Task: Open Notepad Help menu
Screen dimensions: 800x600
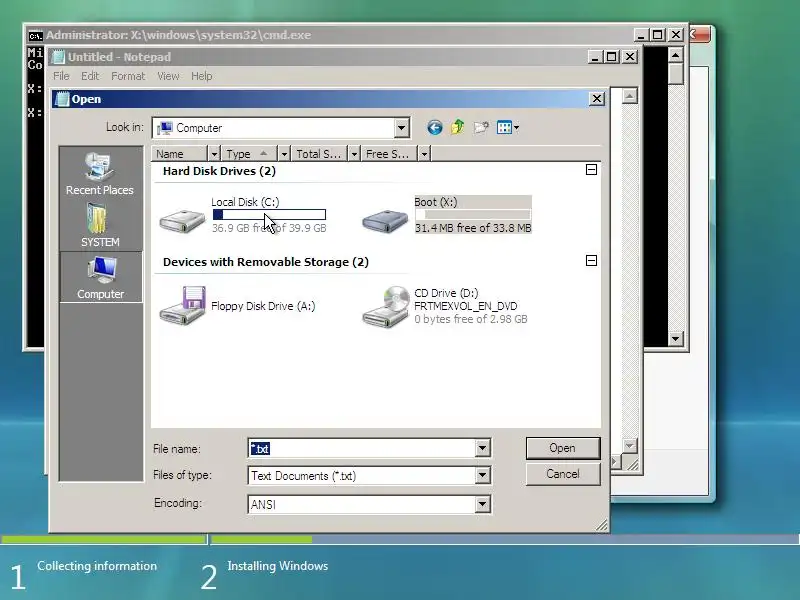Action: tap(202, 76)
